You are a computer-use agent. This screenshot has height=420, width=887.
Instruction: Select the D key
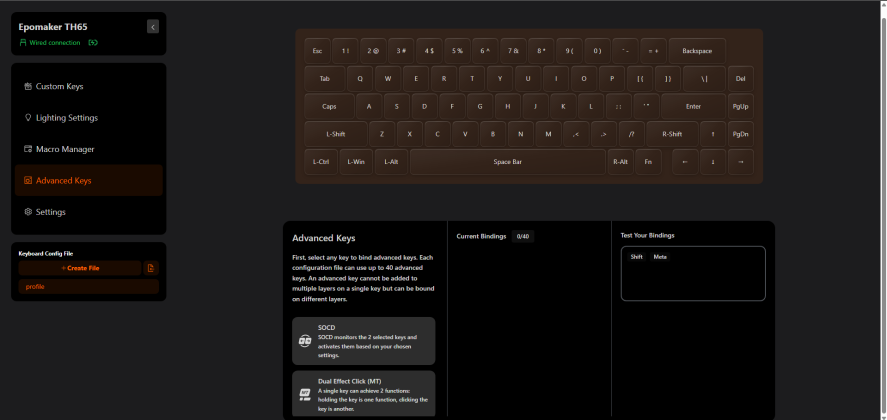click(x=425, y=106)
